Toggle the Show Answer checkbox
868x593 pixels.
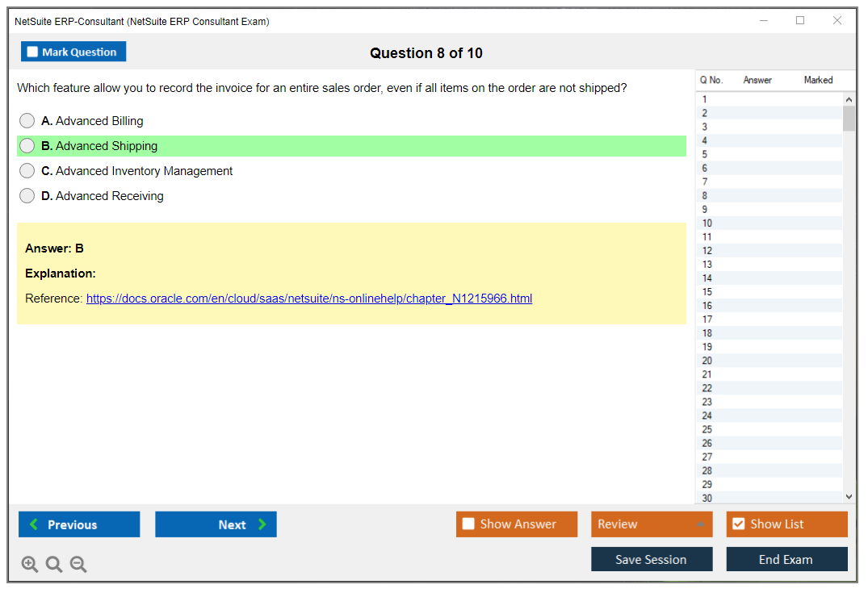pyautogui.click(x=468, y=524)
